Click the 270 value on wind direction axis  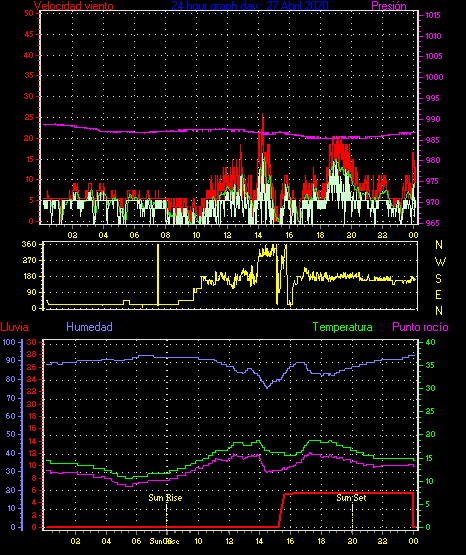pyautogui.click(x=29, y=260)
